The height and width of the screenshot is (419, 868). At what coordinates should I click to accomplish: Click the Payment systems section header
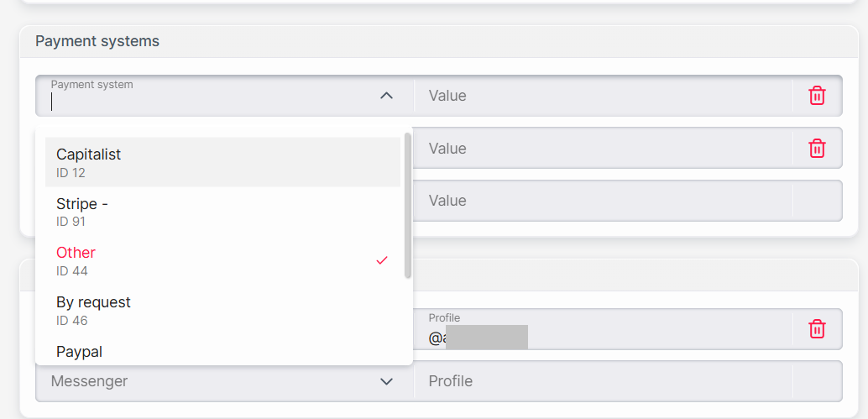coord(97,41)
